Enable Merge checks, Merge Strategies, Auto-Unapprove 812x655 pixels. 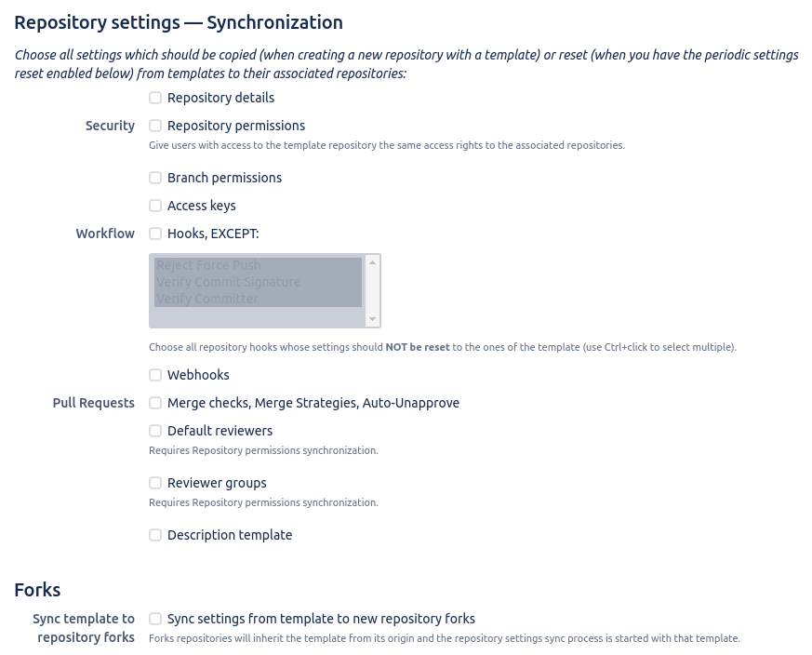[155, 403]
